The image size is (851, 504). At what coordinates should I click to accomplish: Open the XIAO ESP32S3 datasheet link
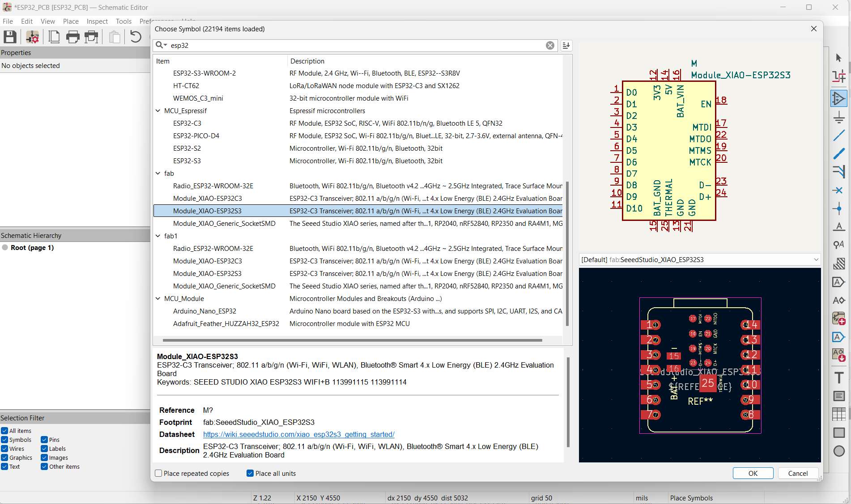pos(298,434)
